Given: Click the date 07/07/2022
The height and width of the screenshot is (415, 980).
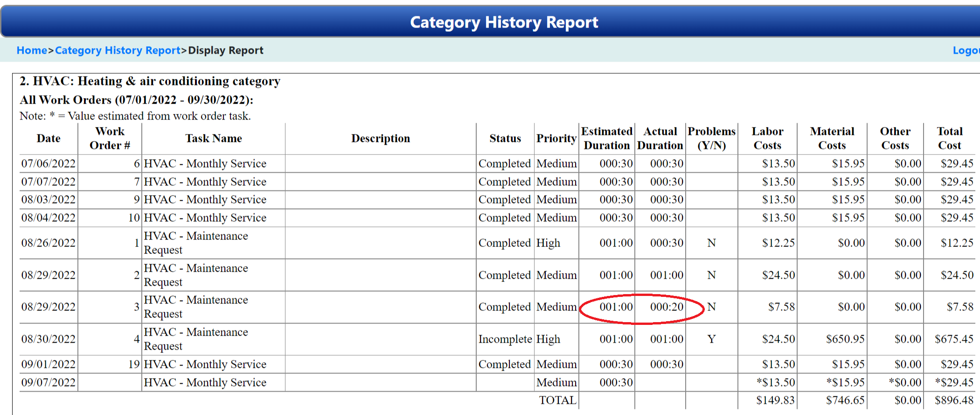Looking at the screenshot, I should 49,182.
